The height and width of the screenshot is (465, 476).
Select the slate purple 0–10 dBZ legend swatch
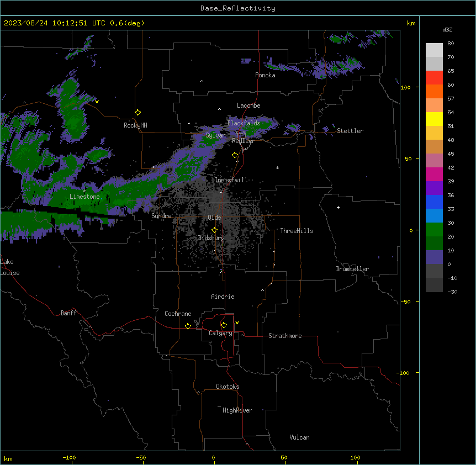(x=434, y=257)
